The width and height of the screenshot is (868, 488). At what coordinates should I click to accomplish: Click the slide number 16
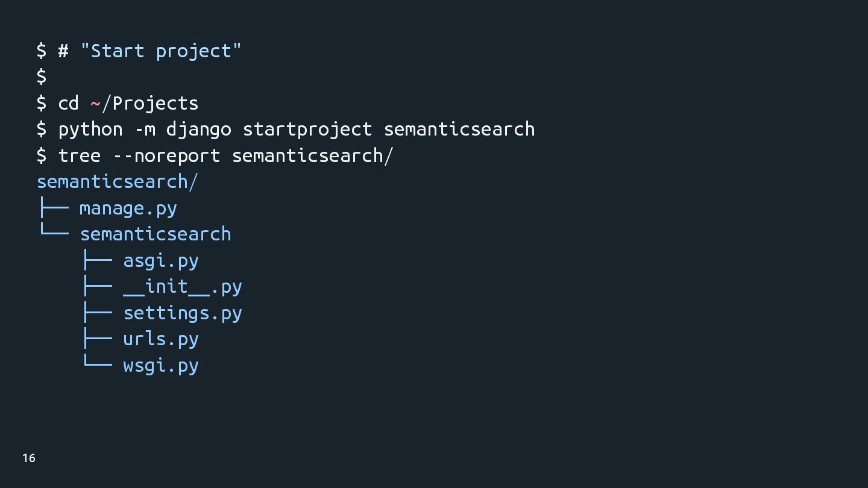(x=29, y=458)
